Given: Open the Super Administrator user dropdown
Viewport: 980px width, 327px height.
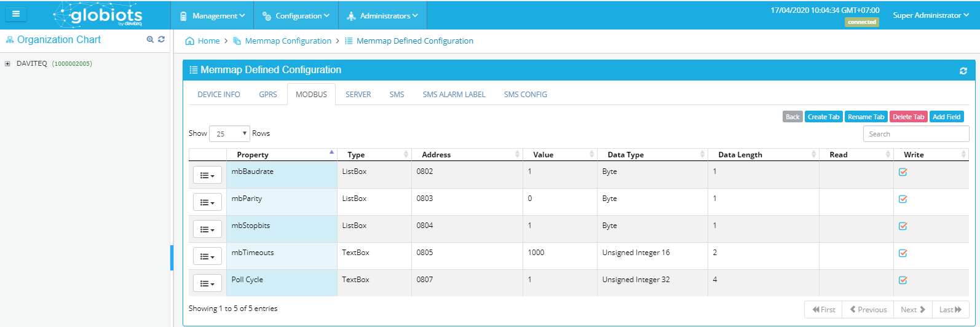Looking at the screenshot, I should click(931, 15).
